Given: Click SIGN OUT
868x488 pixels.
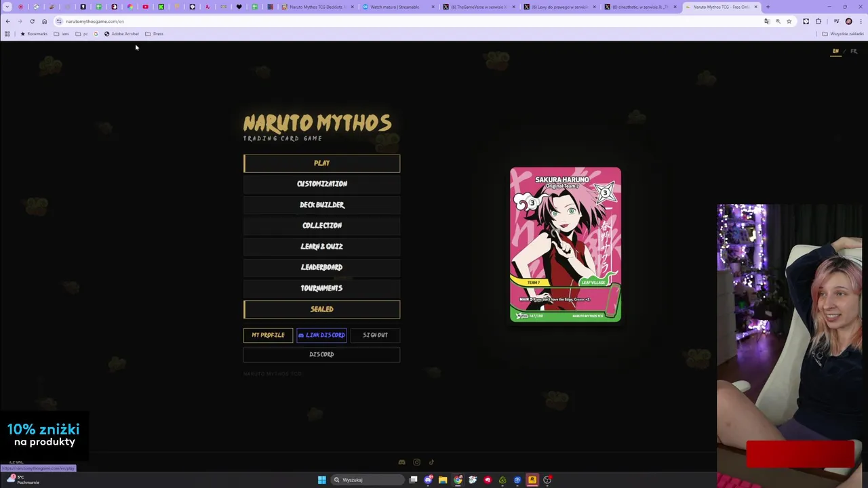Looking at the screenshot, I should tap(375, 335).
